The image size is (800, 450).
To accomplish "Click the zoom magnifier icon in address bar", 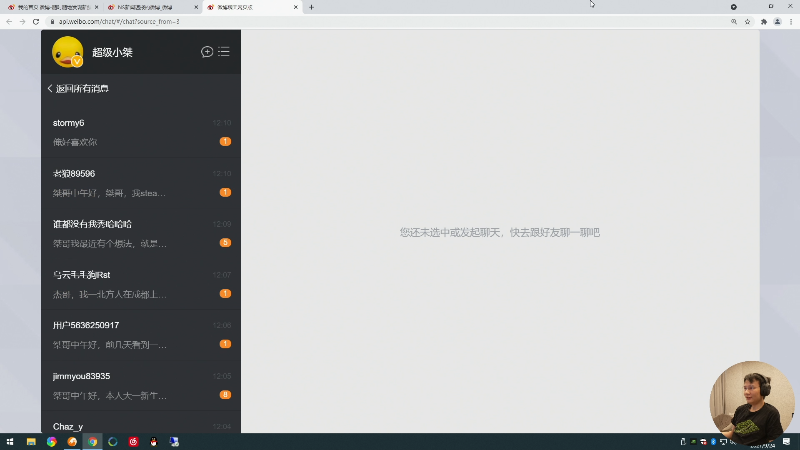I will point(734,21).
